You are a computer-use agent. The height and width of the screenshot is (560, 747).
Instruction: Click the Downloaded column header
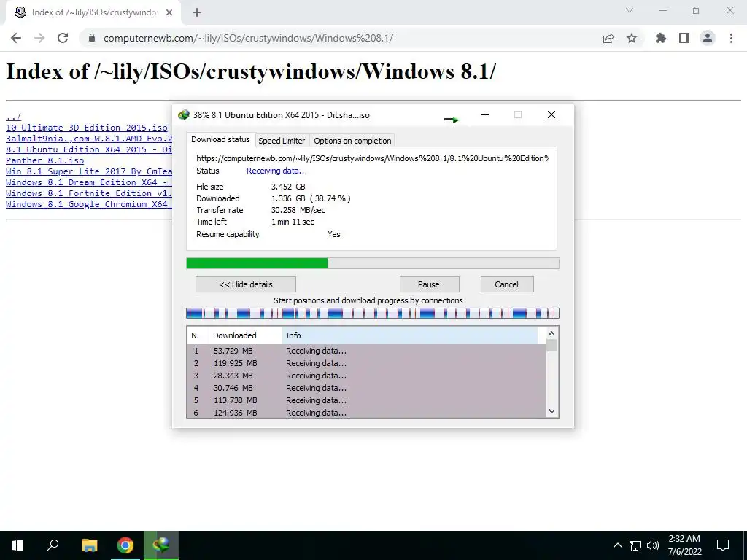coord(245,335)
